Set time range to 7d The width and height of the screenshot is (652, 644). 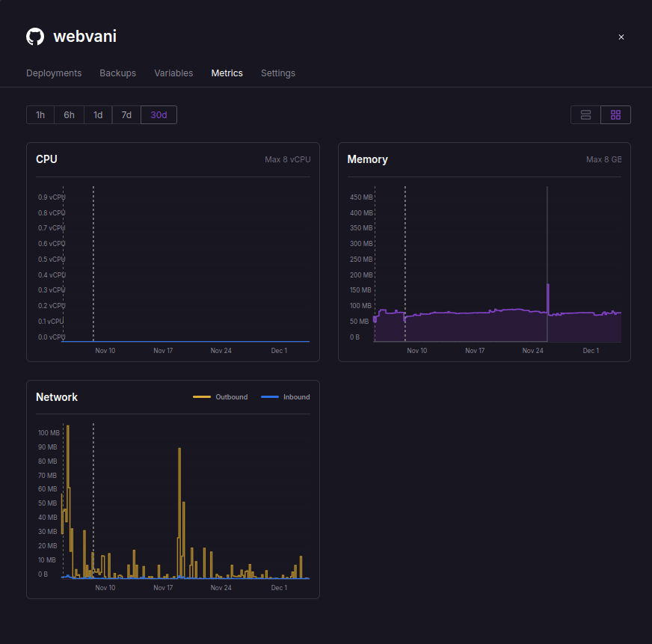pyautogui.click(x=126, y=115)
